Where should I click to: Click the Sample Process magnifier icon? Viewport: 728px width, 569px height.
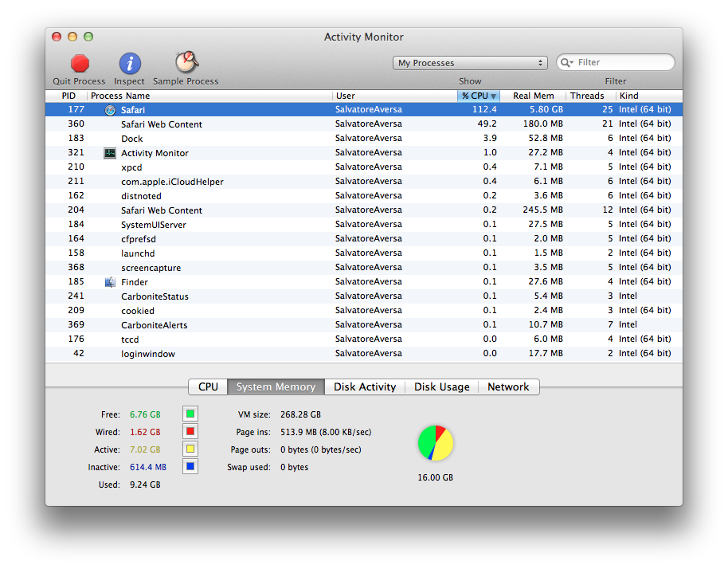186,62
